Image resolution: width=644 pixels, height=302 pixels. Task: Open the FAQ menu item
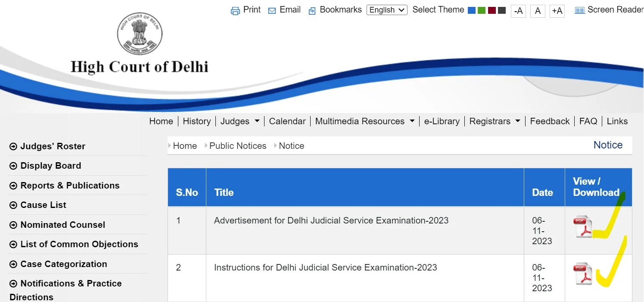588,121
